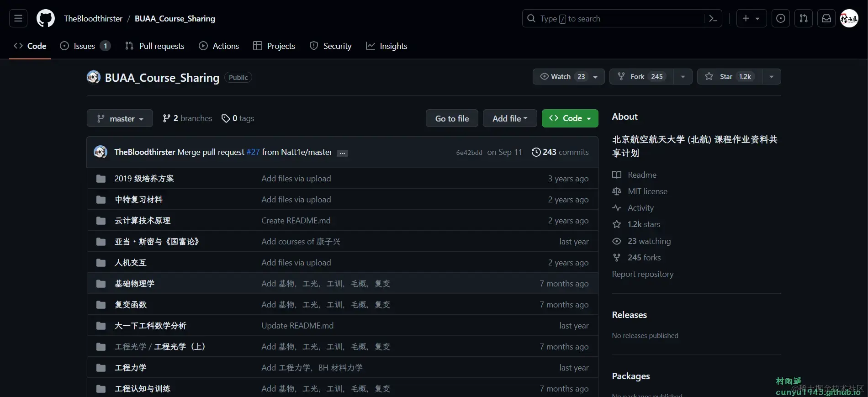868x397 pixels.
Task: Click folder icon of 人机交互 row
Action: point(101,263)
